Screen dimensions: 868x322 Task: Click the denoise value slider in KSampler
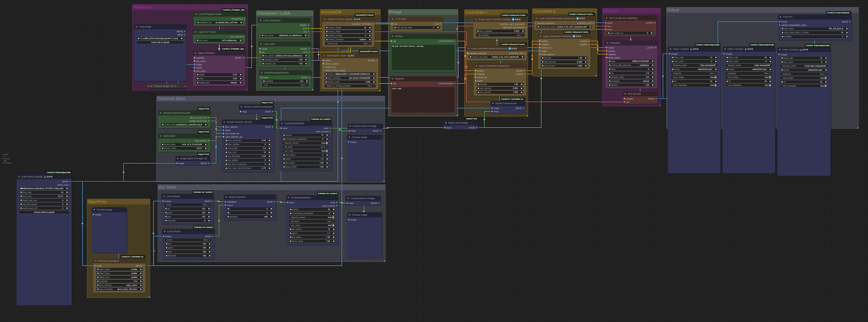click(x=631, y=85)
